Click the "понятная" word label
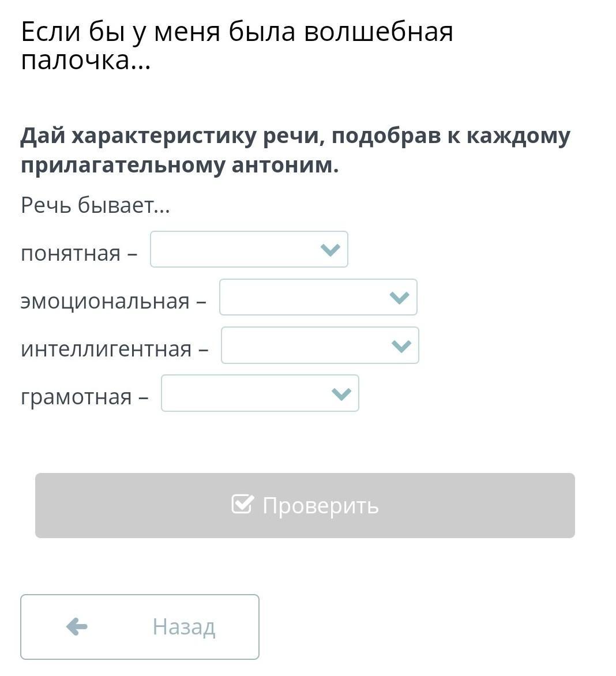 coord(70,253)
